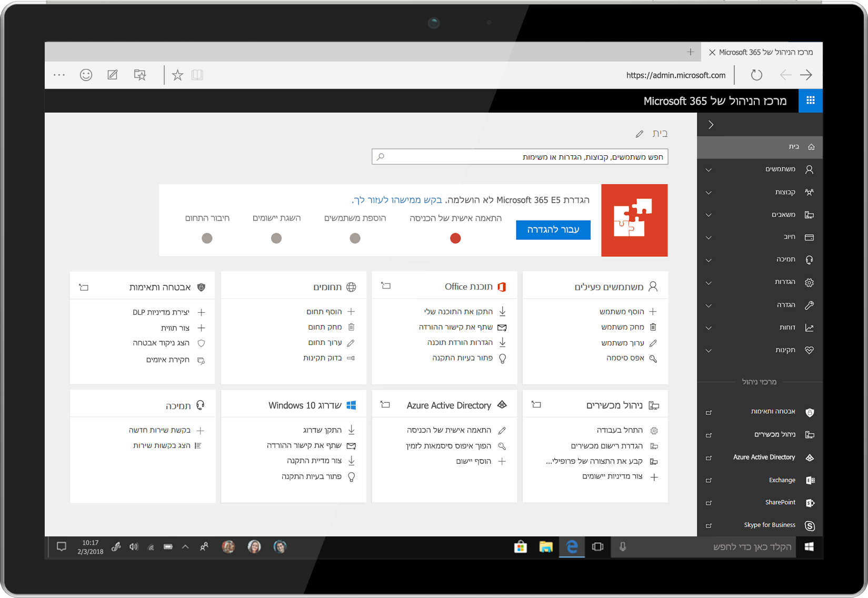Click the browser refresh icon
868x598 pixels.
coord(756,75)
